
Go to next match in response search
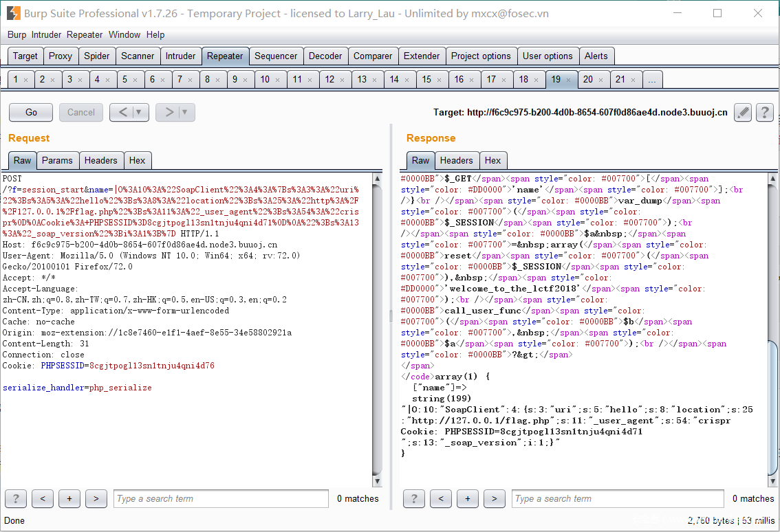point(494,499)
